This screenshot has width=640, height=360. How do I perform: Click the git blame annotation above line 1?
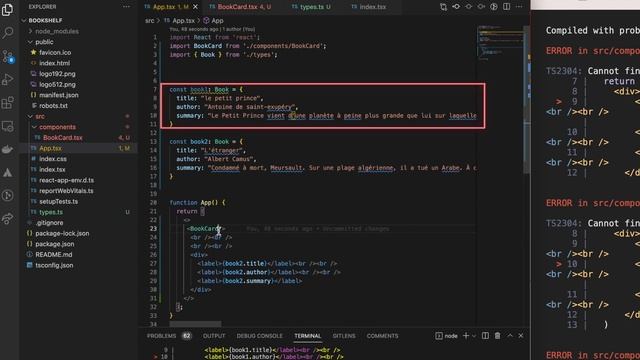coord(212,29)
